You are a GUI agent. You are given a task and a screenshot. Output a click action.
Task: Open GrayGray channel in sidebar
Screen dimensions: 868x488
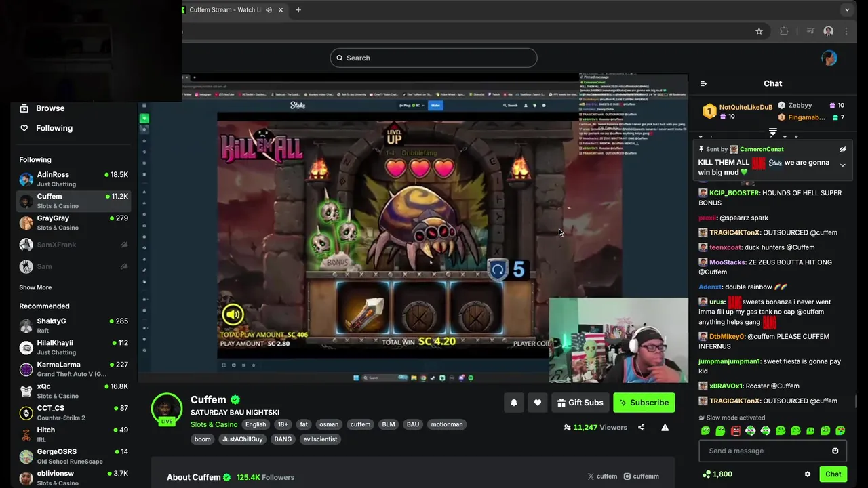[73, 222]
